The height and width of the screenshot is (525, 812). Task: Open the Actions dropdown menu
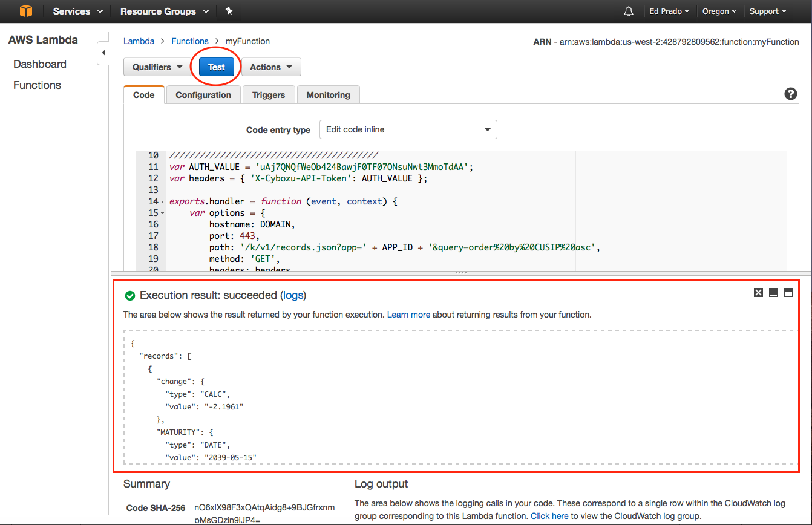[x=271, y=67]
